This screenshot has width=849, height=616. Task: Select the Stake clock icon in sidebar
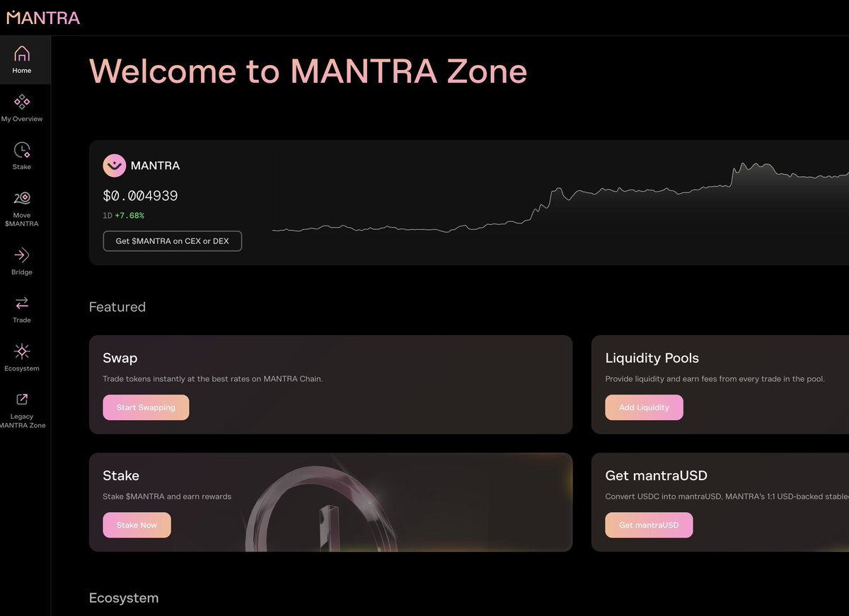22,150
